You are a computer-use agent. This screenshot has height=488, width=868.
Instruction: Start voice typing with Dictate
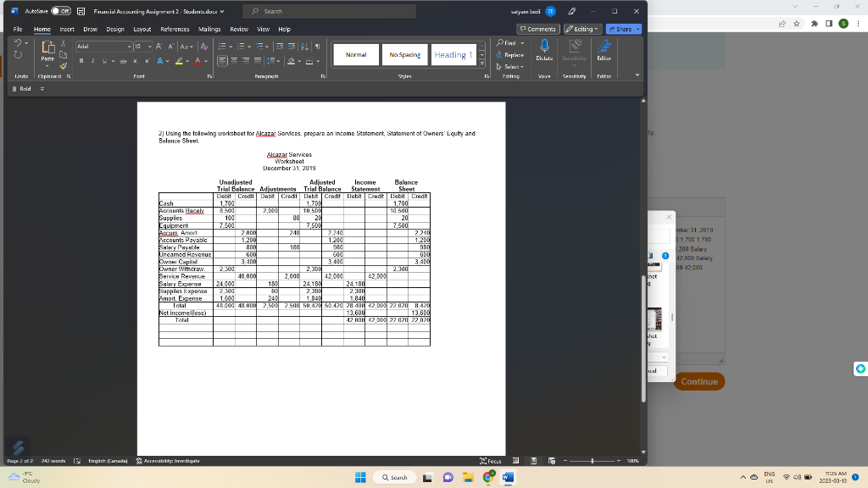coord(544,49)
